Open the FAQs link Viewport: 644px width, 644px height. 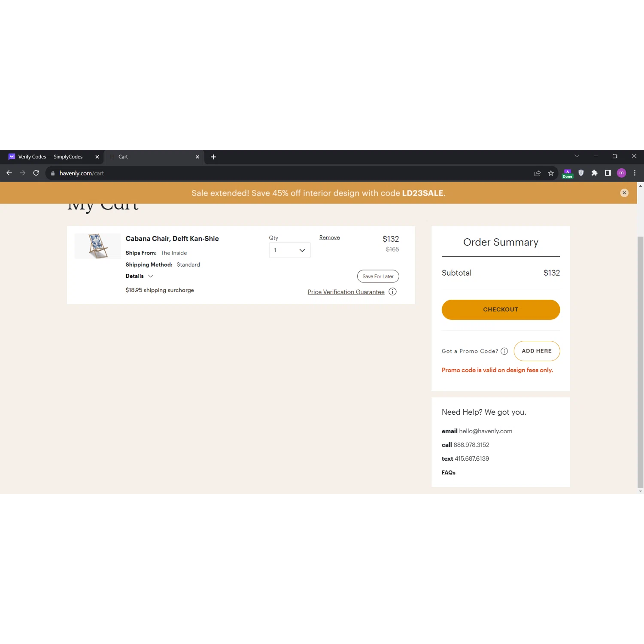(x=449, y=473)
